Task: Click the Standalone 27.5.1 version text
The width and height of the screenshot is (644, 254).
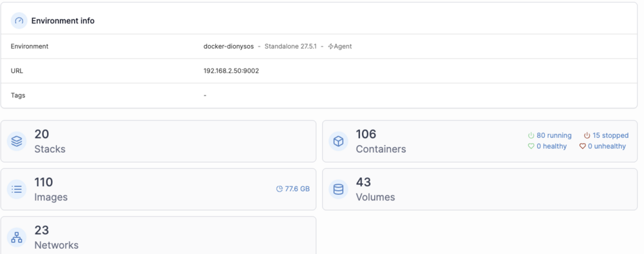Action: pos(290,46)
